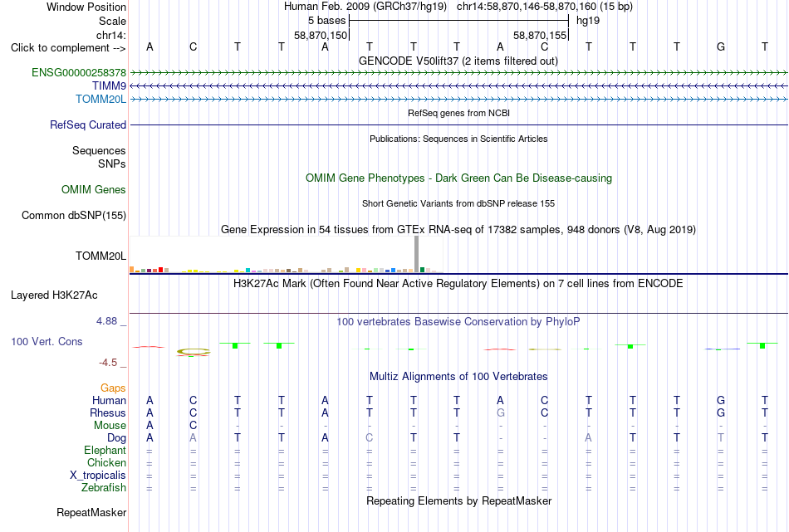Select the Human species label
This screenshot has width=789, height=532.
(109, 401)
